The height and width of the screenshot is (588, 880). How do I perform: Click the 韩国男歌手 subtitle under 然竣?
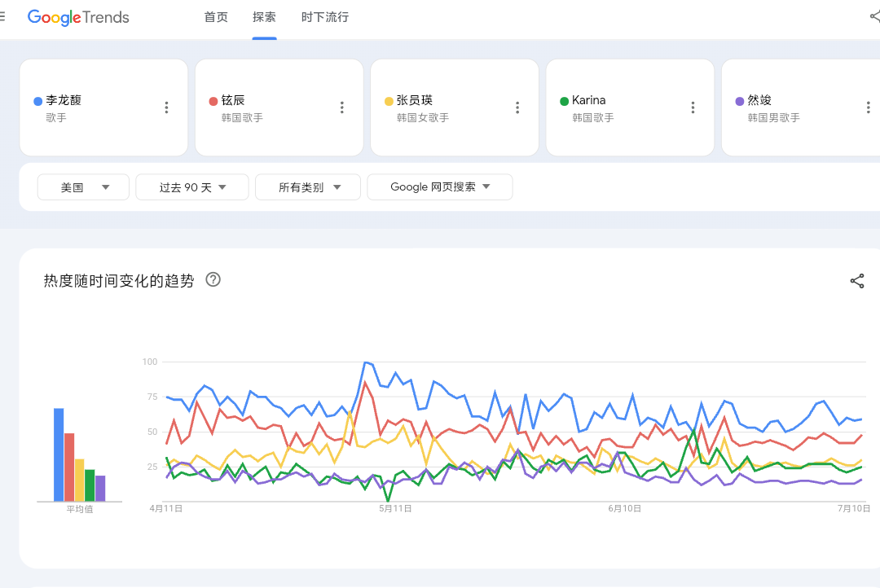[774, 118]
